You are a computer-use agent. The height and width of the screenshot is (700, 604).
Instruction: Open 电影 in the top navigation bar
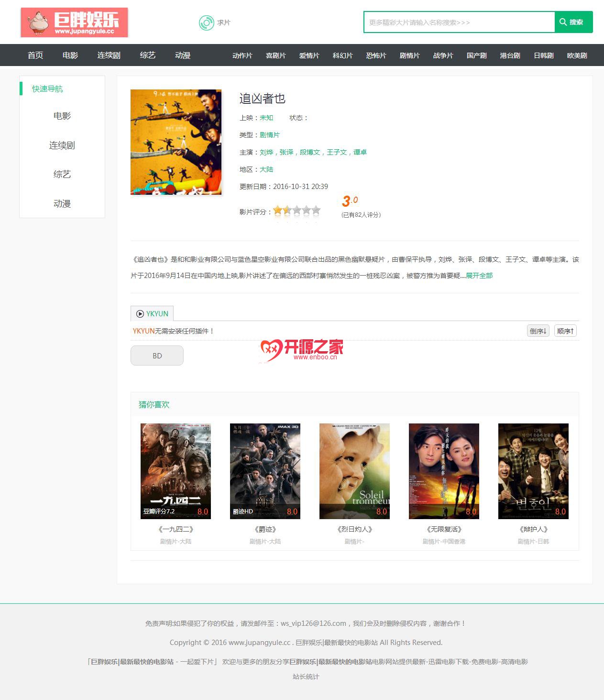coord(70,55)
